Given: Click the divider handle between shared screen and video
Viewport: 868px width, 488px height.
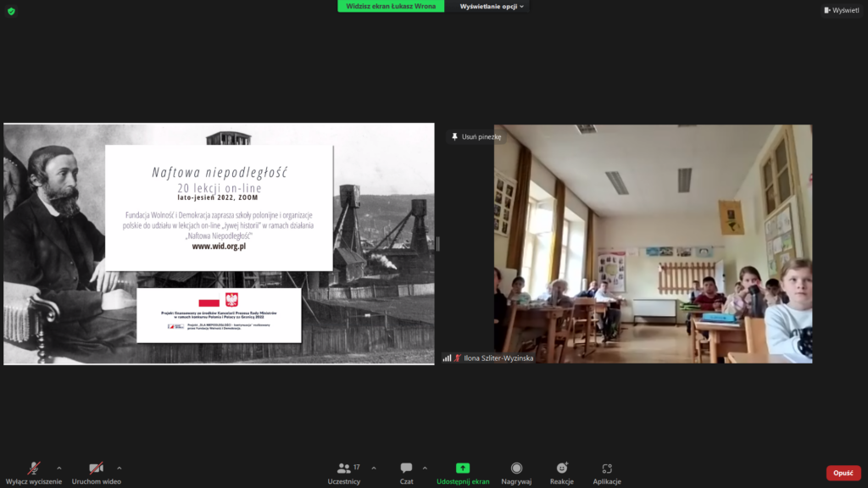Looking at the screenshot, I should click(x=438, y=244).
